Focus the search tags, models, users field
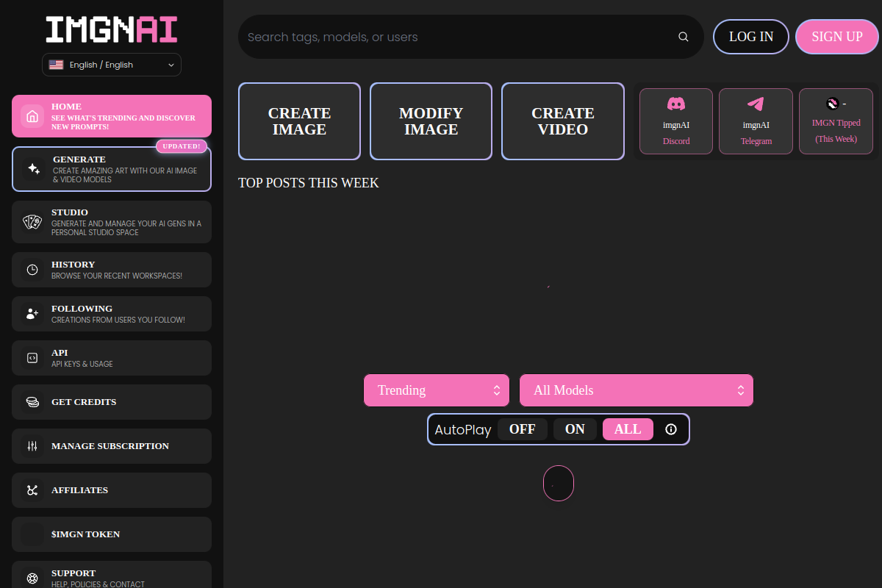The height and width of the screenshot is (588, 882). pyautogui.click(x=471, y=37)
